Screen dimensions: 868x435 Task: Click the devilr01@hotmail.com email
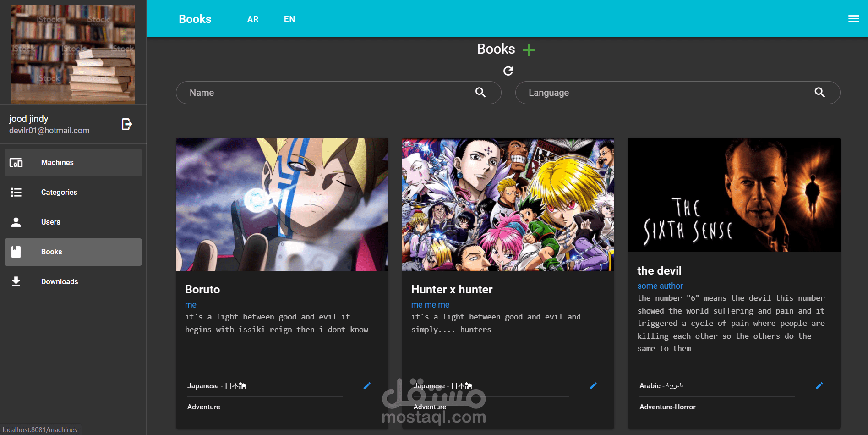pos(49,131)
